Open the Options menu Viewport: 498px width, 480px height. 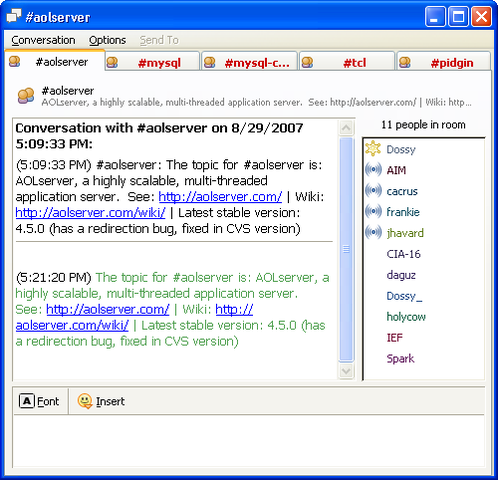(107, 40)
